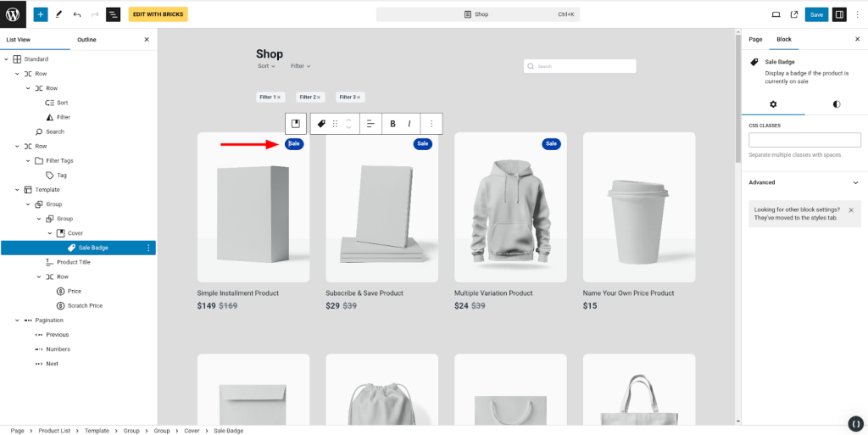This screenshot has width=868, height=435.
Task: Click the Bold formatting button
Action: (x=392, y=124)
